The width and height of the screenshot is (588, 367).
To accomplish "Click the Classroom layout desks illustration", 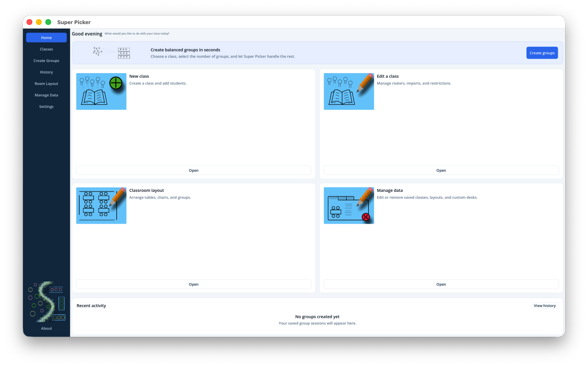I will point(101,205).
